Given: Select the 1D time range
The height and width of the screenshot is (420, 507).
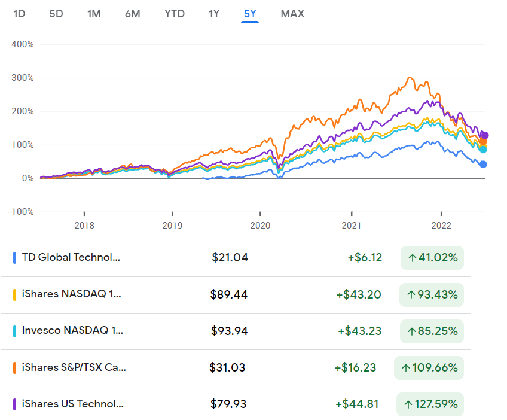Looking at the screenshot, I should pyautogui.click(x=19, y=13).
